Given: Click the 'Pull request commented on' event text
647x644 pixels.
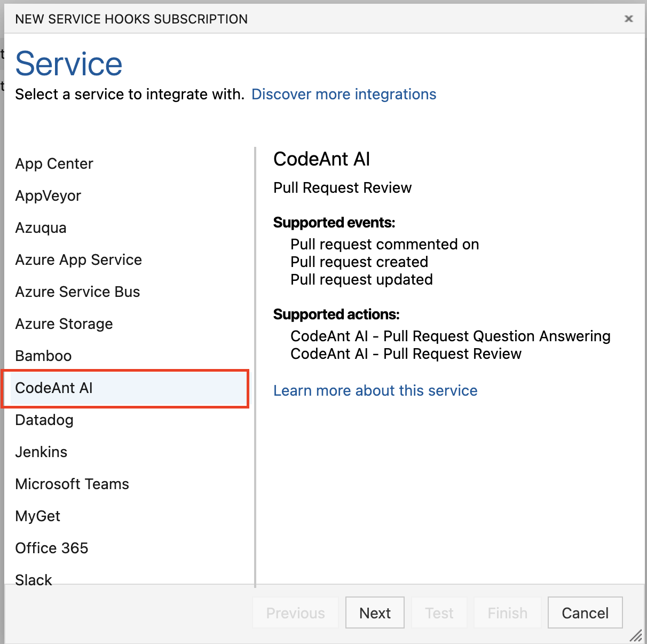Looking at the screenshot, I should coord(384,244).
